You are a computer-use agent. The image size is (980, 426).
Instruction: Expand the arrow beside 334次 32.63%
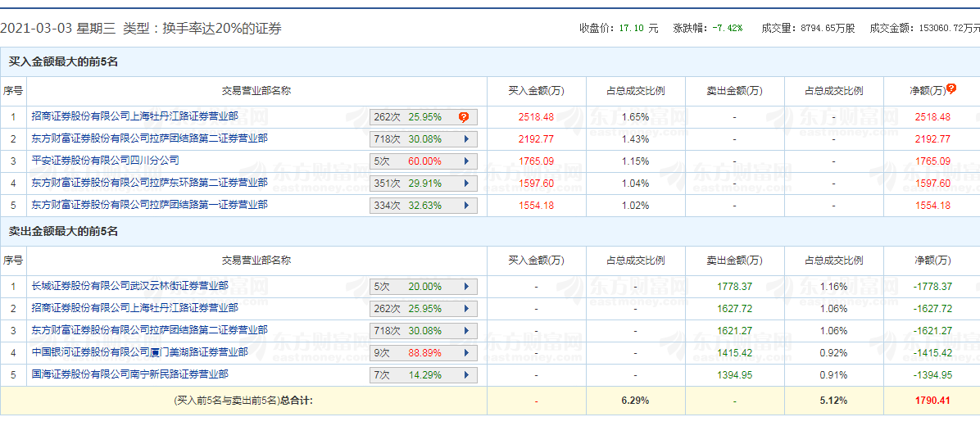coord(466,206)
